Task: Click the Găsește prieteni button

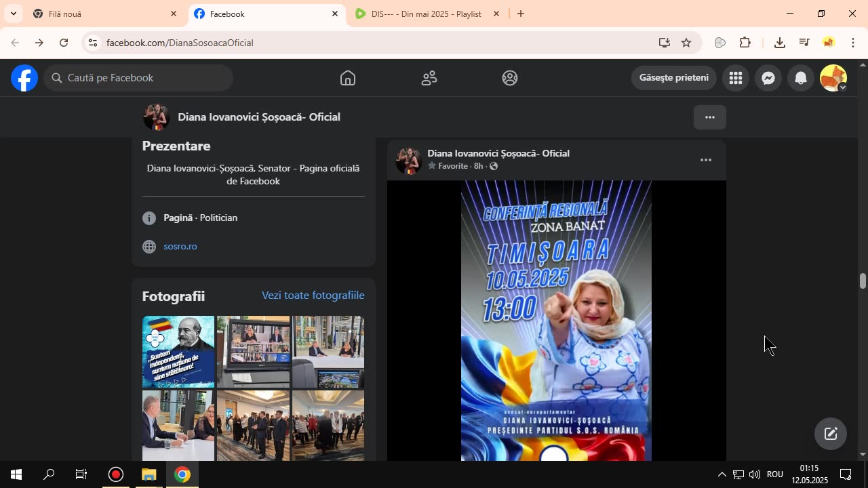Action: (674, 78)
